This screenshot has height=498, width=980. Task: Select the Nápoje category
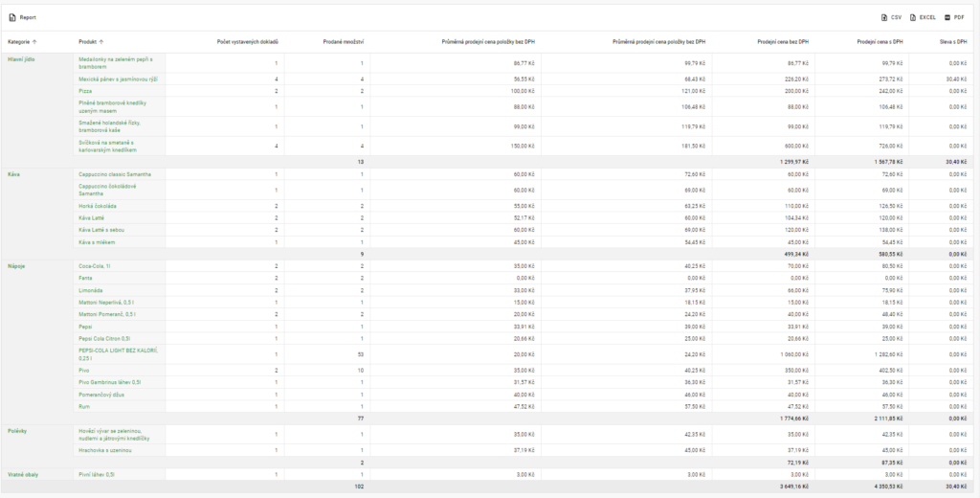point(16,264)
